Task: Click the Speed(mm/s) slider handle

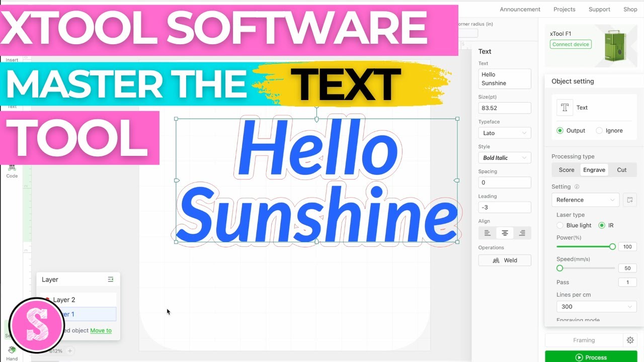Action: [x=559, y=268]
